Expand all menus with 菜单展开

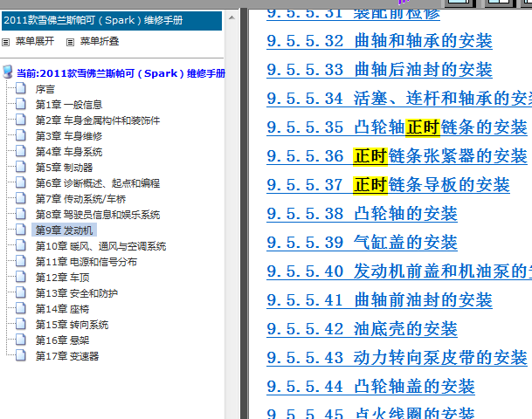35,41
